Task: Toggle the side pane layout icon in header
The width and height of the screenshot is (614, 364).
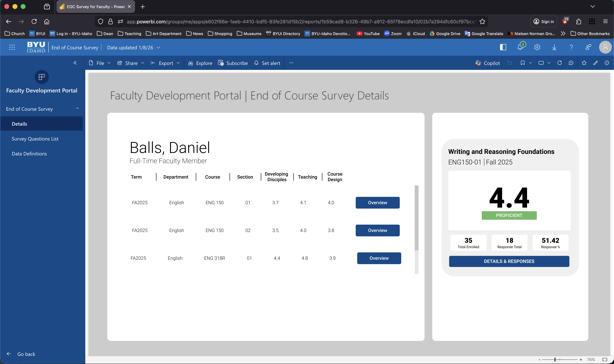Action: [x=503, y=47]
